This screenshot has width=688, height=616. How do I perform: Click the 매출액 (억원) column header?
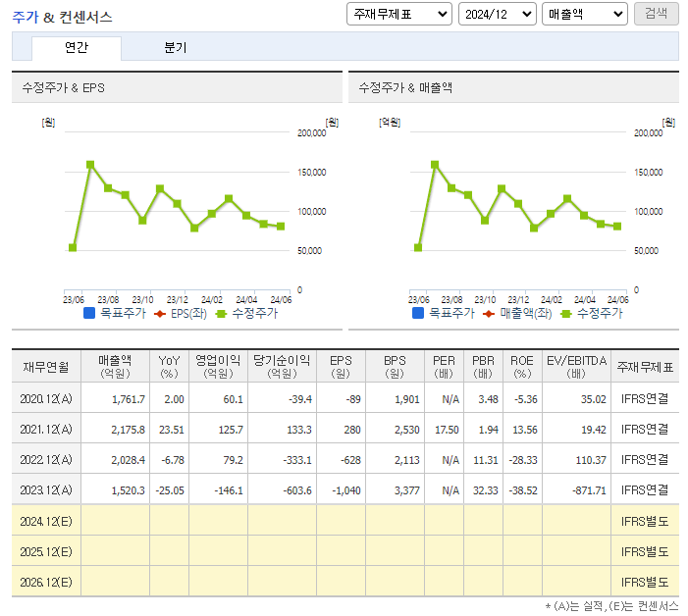pyautogui.click(x=115, y=367)
